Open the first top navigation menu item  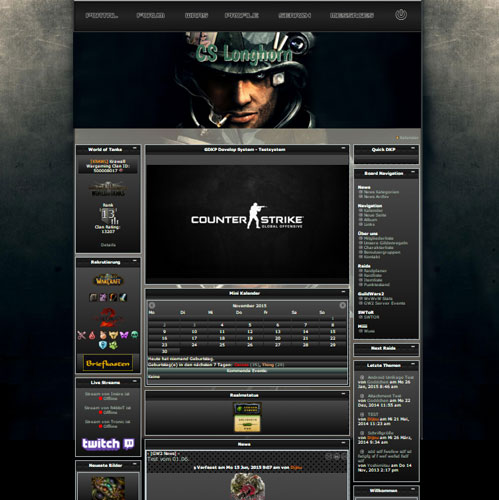click(101, 15)
